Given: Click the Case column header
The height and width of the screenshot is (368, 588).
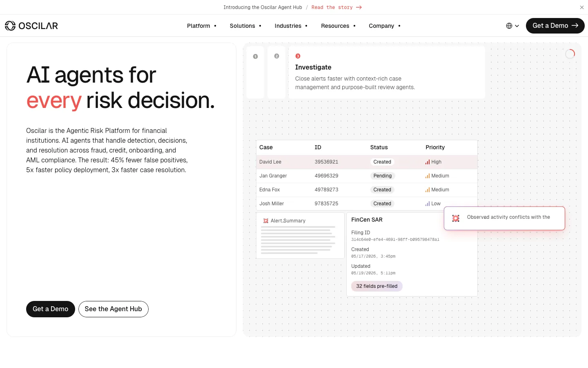Looking at the screenshot, I should [266, 147].
